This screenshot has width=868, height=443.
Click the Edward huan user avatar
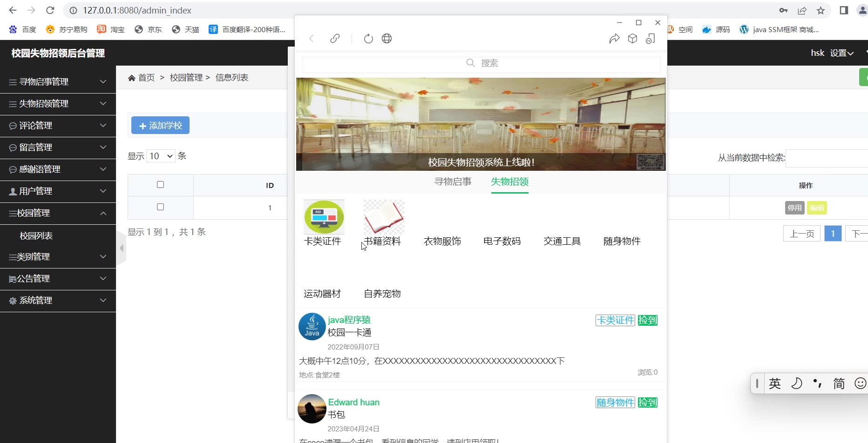[312, 409]
